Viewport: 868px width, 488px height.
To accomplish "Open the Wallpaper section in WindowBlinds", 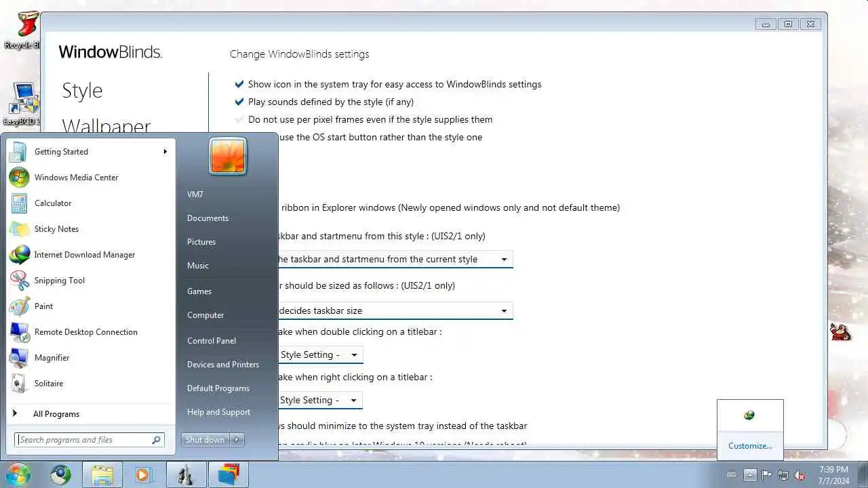I will [106, 126].
